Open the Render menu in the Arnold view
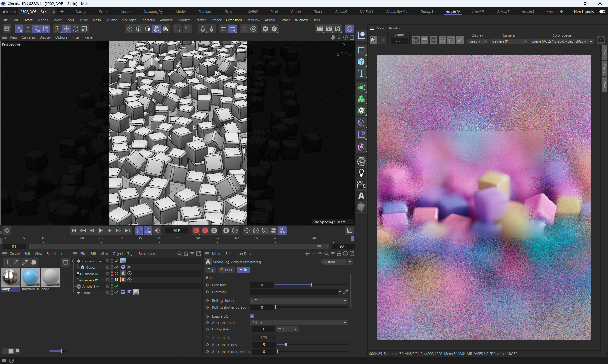608x364 pixels. point(394,28)
